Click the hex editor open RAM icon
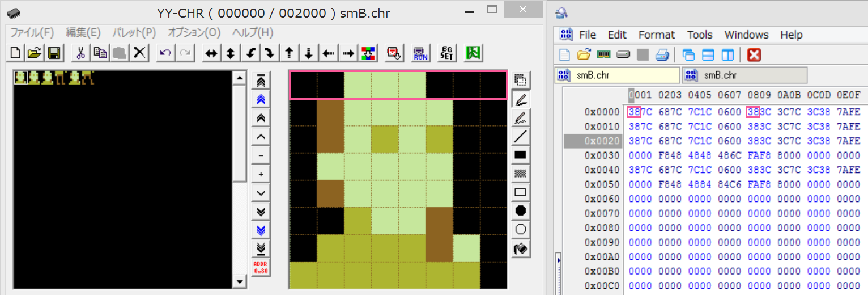 603,55
